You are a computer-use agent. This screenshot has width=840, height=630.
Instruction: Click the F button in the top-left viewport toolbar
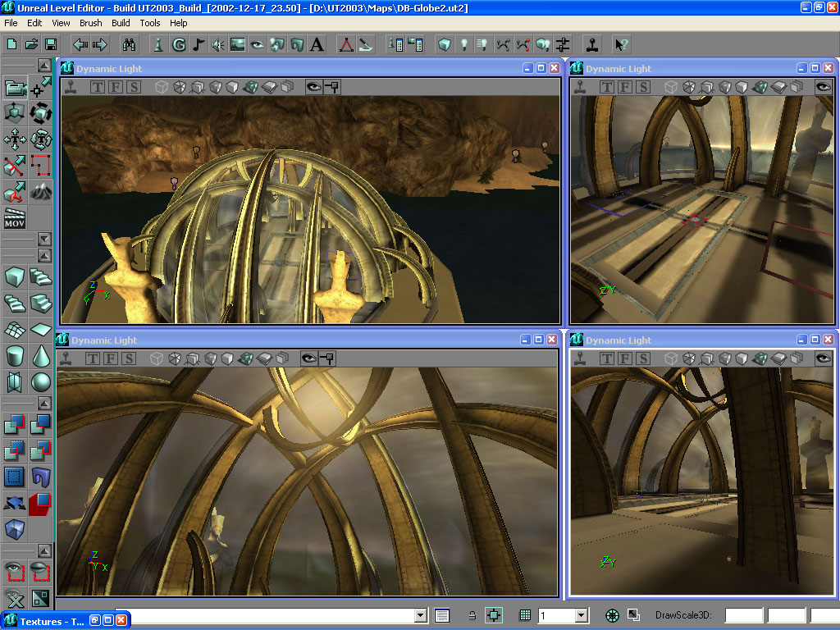click(116, 86)
